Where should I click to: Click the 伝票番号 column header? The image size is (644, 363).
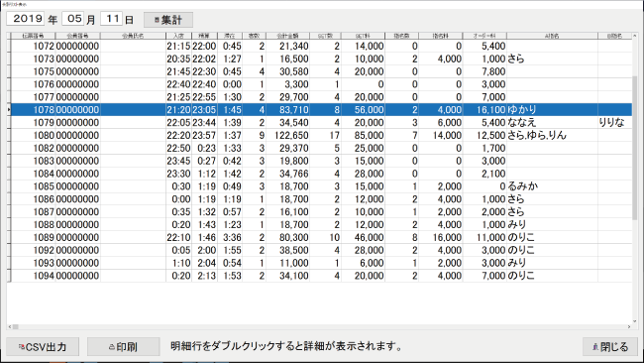[33, 36]
